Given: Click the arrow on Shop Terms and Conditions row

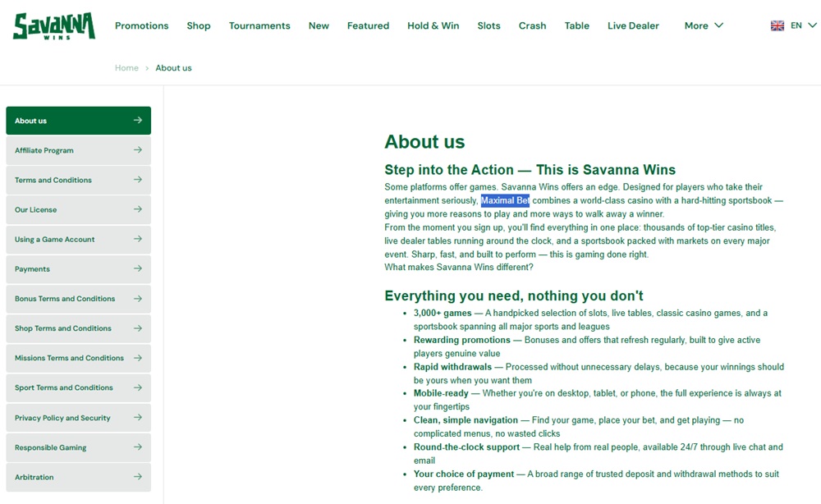Looking at the screenshot, I should click(138, 328).
